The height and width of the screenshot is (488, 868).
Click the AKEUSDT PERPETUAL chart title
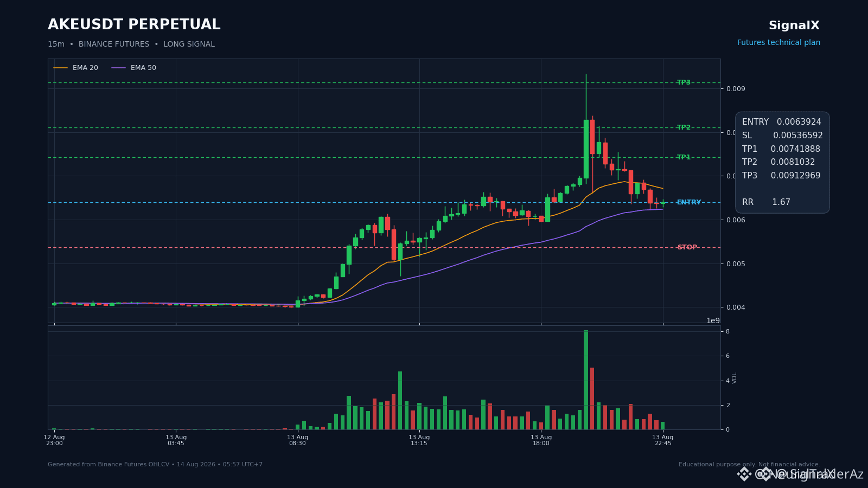pyautogui.click(x=134, y=25)
